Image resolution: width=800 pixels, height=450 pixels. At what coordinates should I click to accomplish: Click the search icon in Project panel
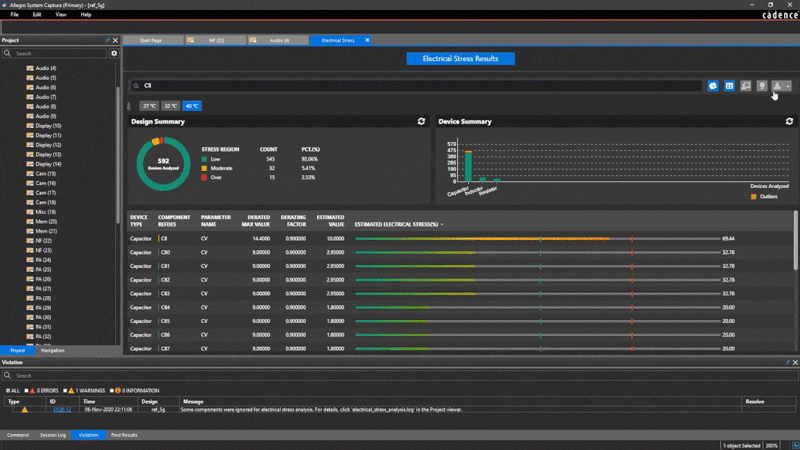pos(7,53)
